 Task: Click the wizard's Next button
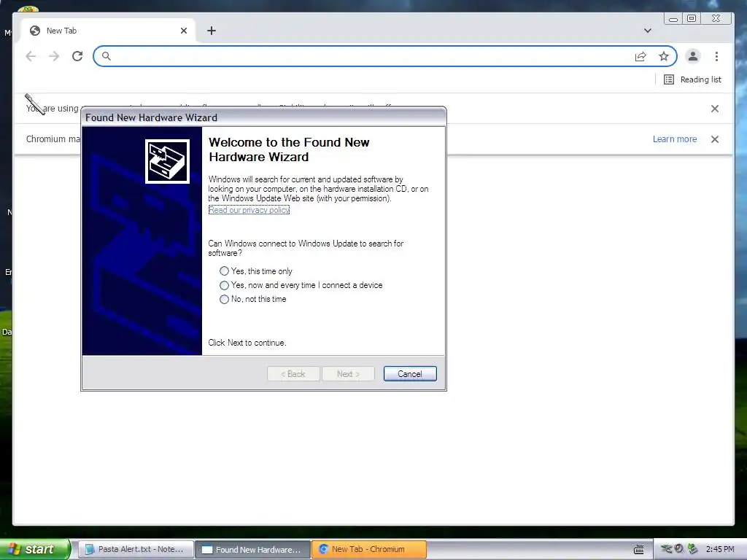point(348,374)
